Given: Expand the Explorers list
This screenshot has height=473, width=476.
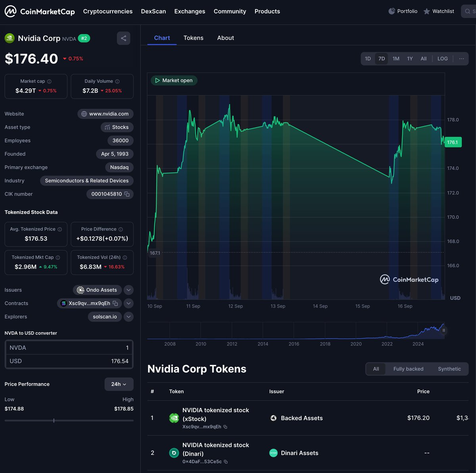Looking at the screenshot, I should 129,317.
